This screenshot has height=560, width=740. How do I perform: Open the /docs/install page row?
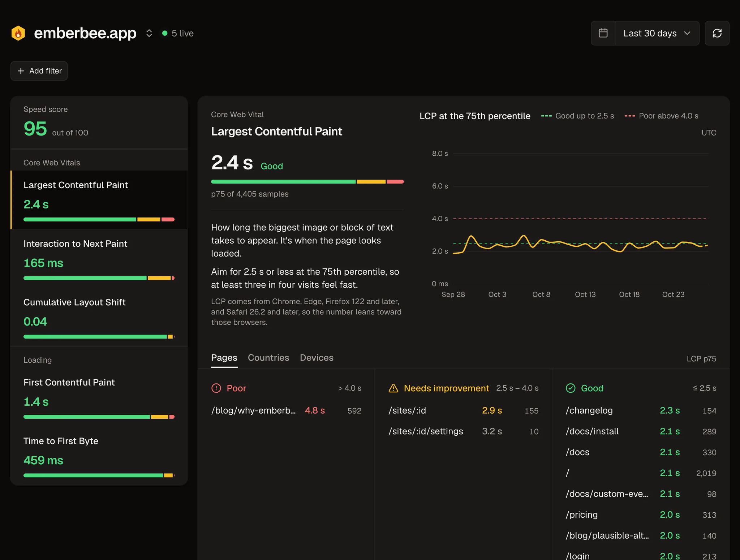[x=641, y=431]
